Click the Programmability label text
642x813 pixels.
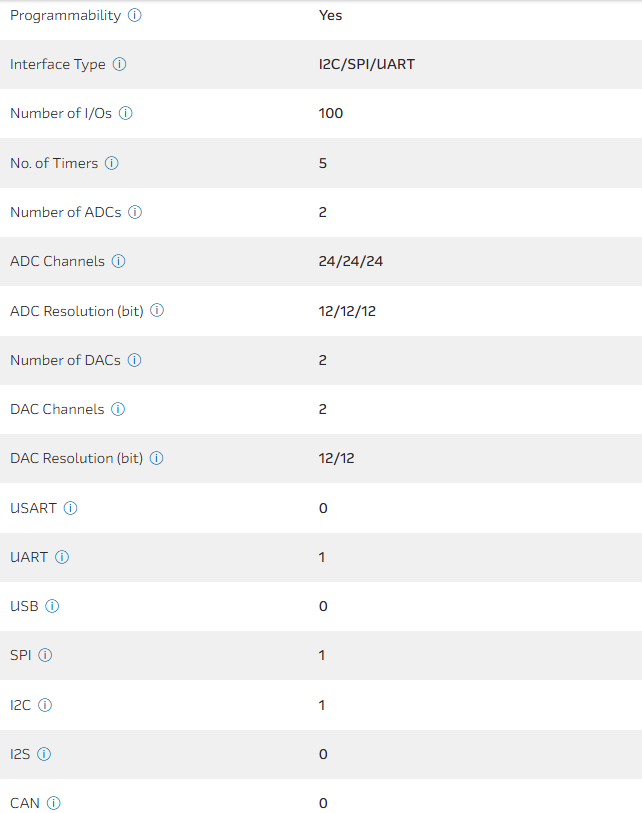65,16
